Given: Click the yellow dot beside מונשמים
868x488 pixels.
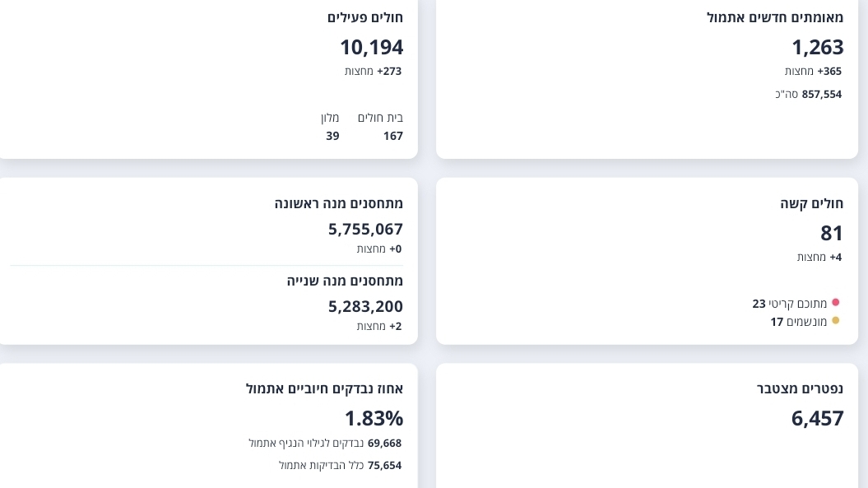Looking at the screenshot, I should tap(836, 321).
